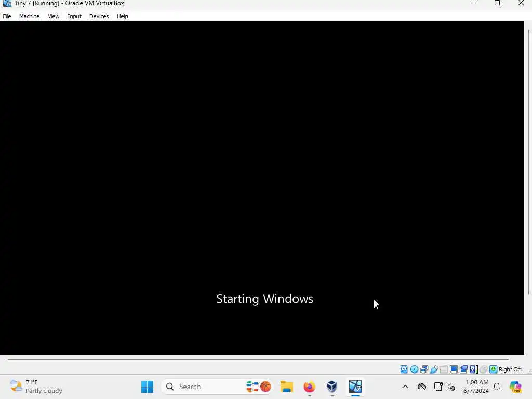Image resolution: width=532 pixels, height=399 pixels.
Task: Click the hard disk activity status icon
Action: [404, 369]
